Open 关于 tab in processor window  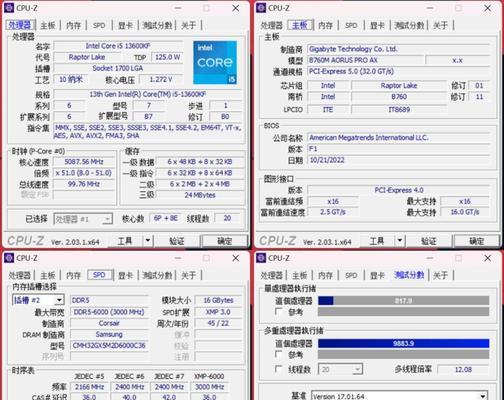click(188, 25)
